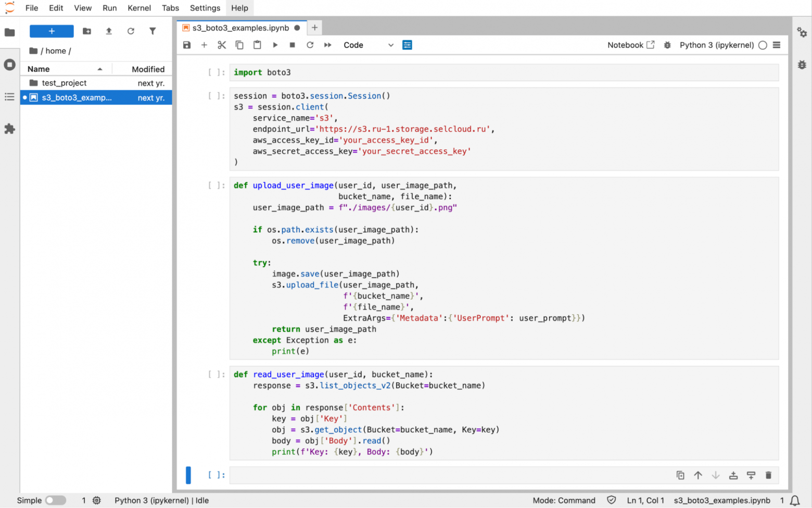The height and width of the screenshot is (508, 812).
Task: Switch to the s3_boto3_examples.ipynb tab
Action: click(x=240, y=28)
